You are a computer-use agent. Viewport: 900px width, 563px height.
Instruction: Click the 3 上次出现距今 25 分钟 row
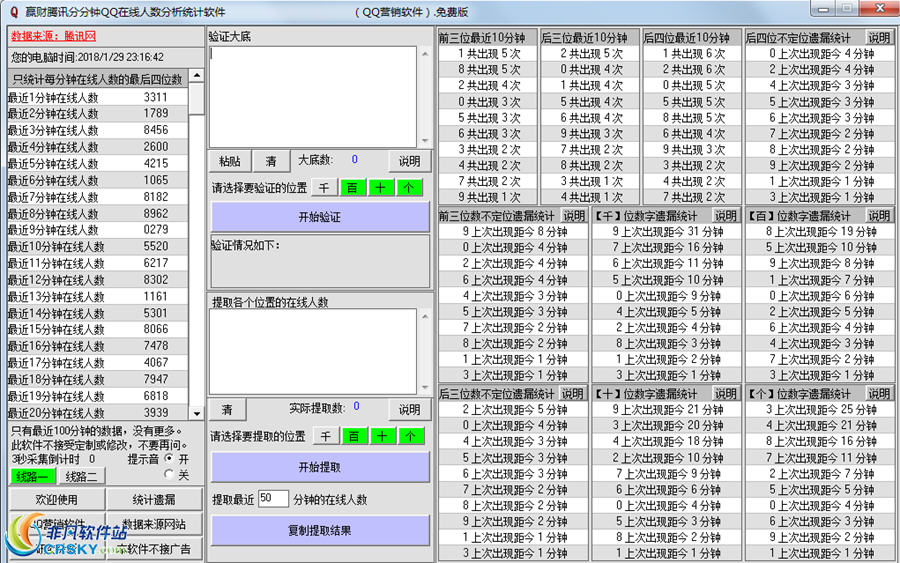click(x=820, y=409)
